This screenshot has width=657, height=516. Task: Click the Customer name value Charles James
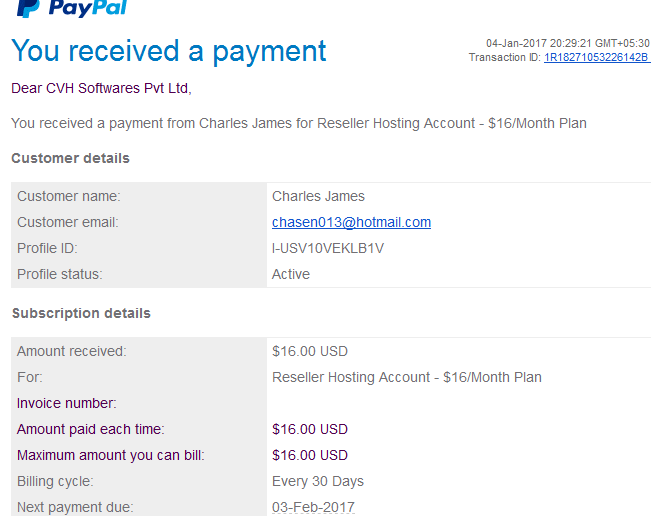point(318,196)
